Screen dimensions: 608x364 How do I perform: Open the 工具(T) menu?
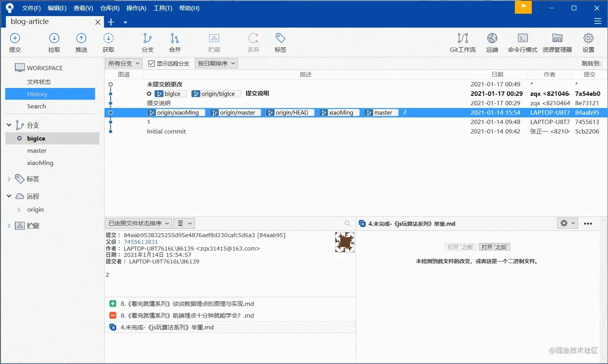pos(163,8)
